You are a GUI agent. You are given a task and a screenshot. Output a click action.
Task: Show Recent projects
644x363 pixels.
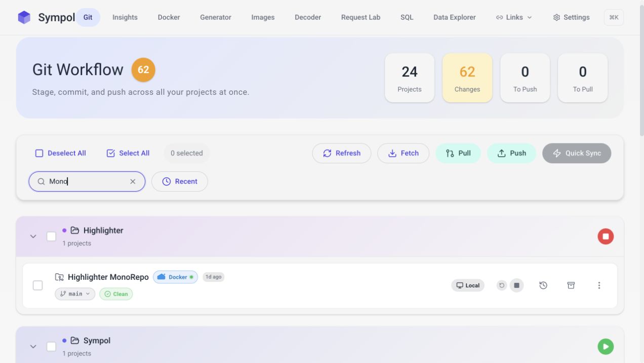pyautogui.click(x=180, y=181)
